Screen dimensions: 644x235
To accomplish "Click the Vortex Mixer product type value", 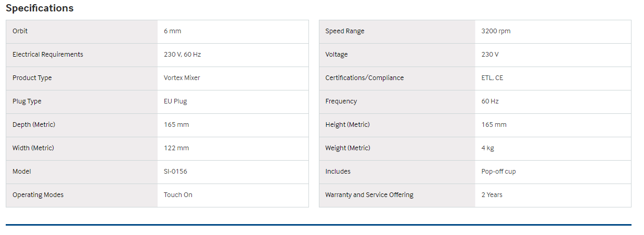I will point(182,78).
